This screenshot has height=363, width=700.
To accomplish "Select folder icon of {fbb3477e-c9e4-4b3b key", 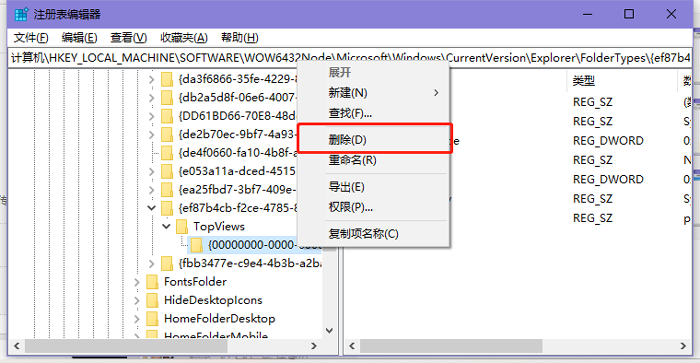I will pyautogui.click(x=167, y=263).
